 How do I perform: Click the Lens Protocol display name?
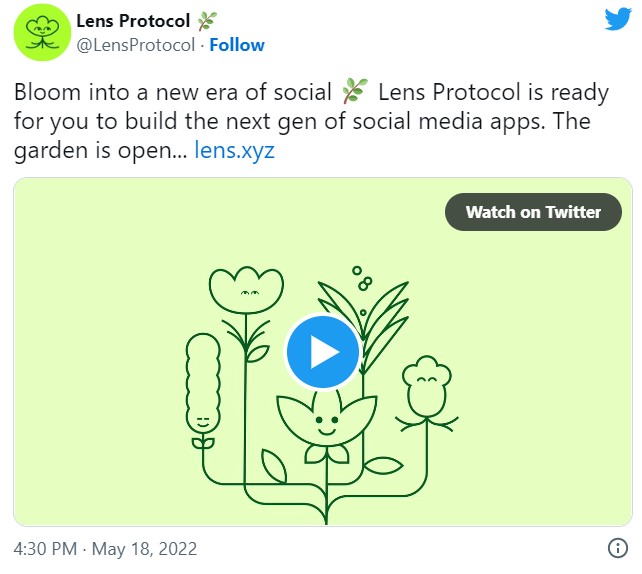(133, 21)
